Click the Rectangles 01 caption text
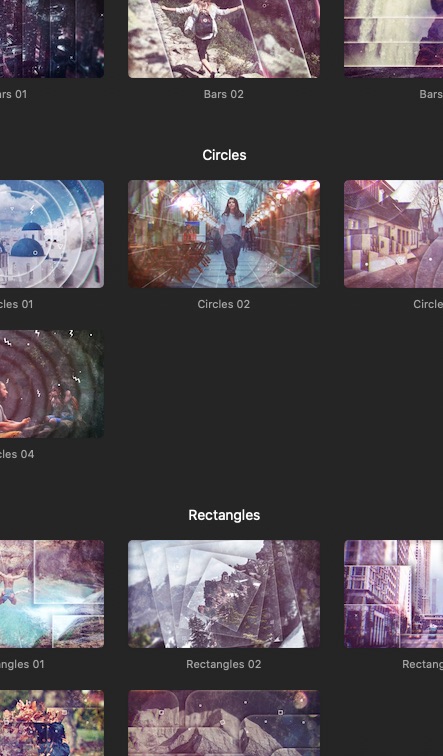Image resolution: width=443 pixels, height=756 pixels. click(x=22, y=664)
